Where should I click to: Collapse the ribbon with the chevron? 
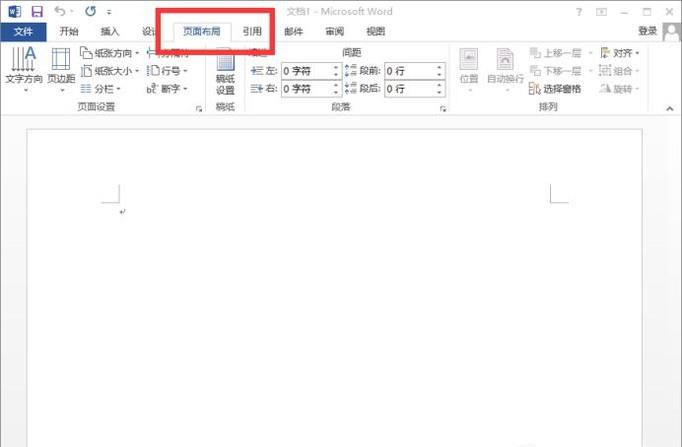669,109
